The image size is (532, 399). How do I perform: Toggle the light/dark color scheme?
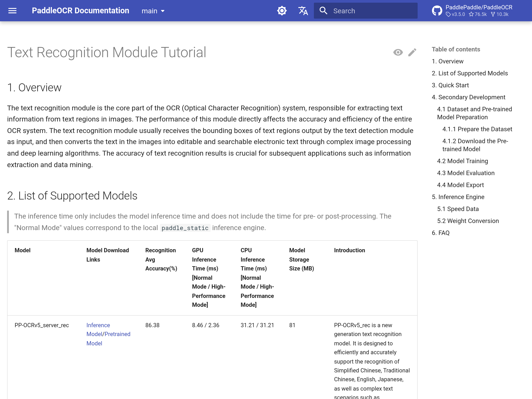coord(282,11)
